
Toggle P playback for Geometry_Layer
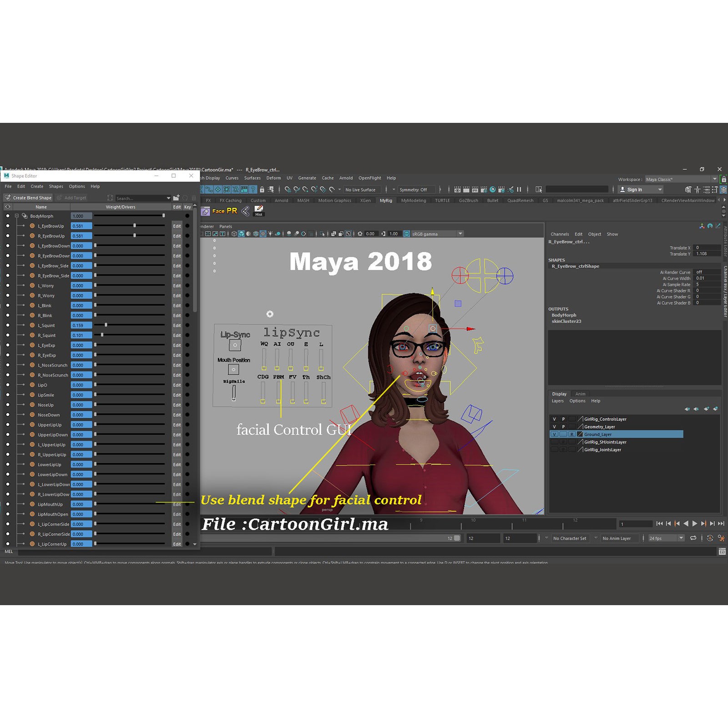click(x=563, y=427)
